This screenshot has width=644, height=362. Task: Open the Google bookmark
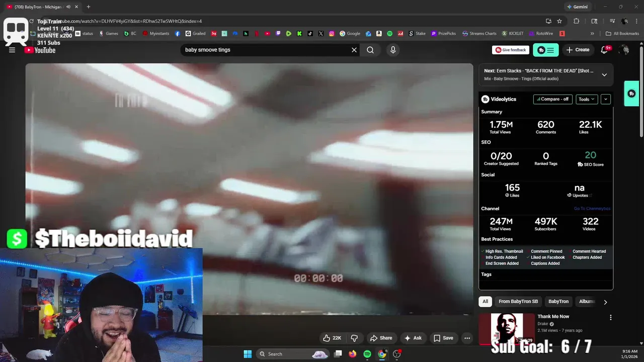pyautogui.click(x=350, y=34)
